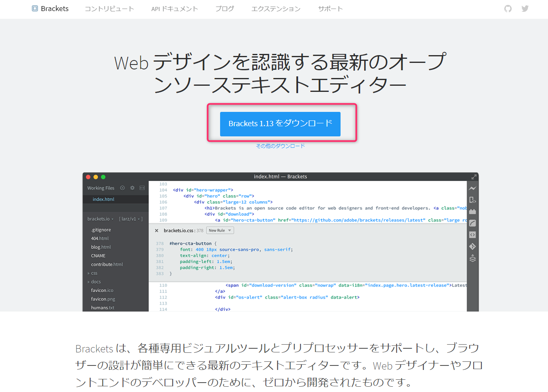Open the GitHub icon link in the header
Screen dimensions: 548x392
(x=508, y=9)
